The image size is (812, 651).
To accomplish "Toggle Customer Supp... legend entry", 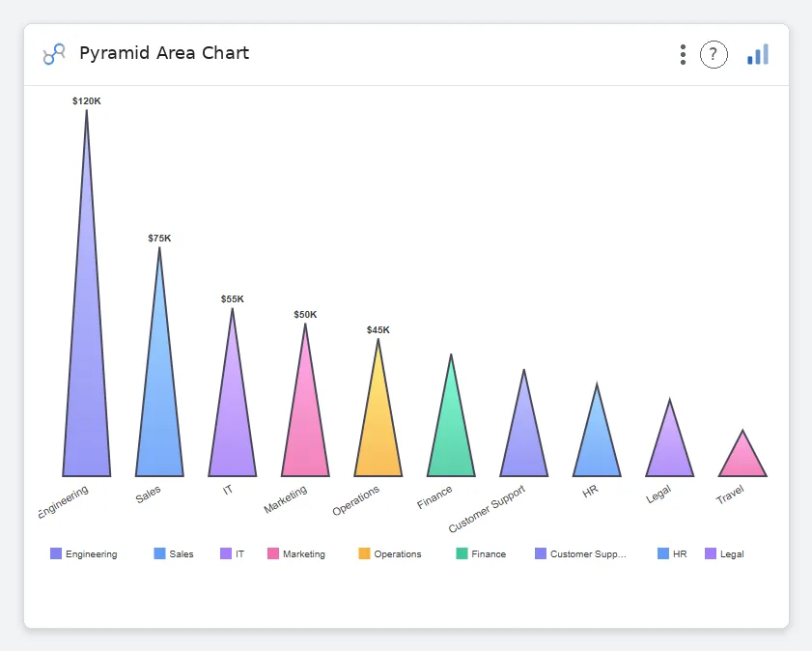I will click(580, 553).
